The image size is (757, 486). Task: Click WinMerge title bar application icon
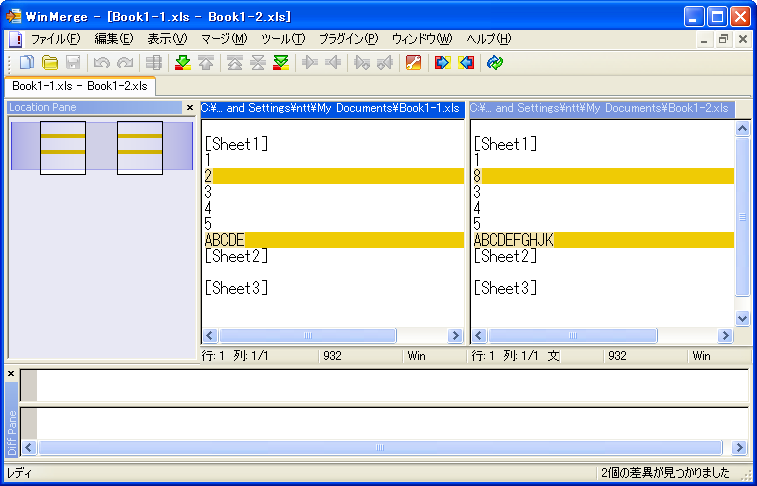(x=14, y=16)
